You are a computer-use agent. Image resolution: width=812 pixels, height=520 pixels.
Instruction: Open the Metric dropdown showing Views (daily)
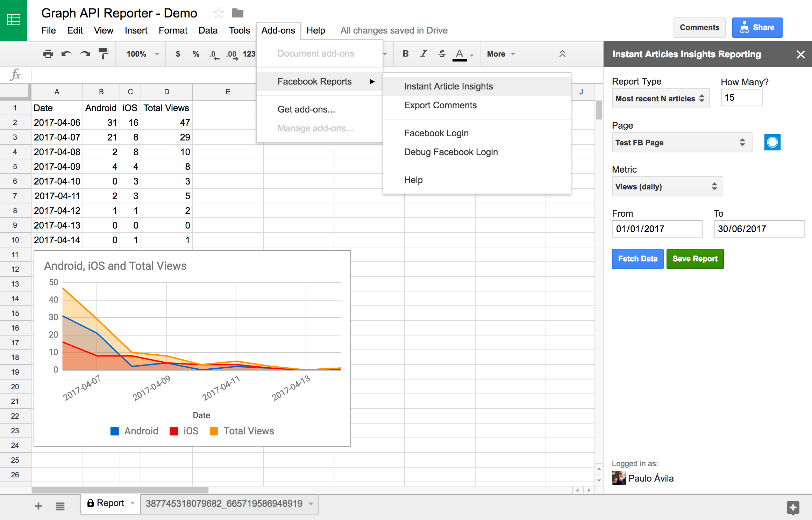(666, 186)
